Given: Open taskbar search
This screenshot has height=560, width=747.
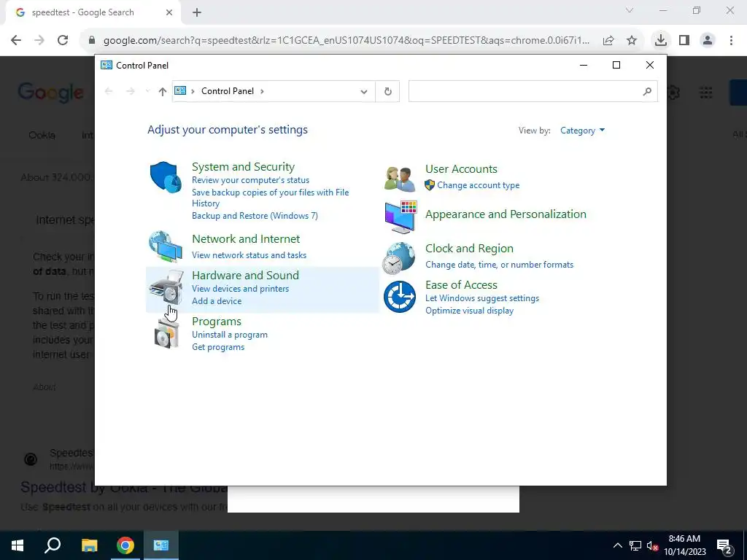Looking at the screenshot, I should click(x=53, y=545).
